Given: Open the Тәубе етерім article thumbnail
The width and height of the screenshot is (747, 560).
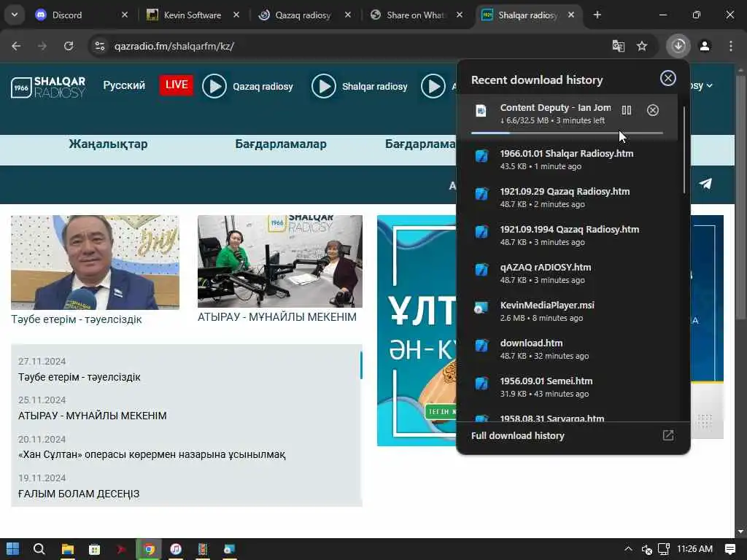Looking at the screenshot, I should [x=95, y=262].
